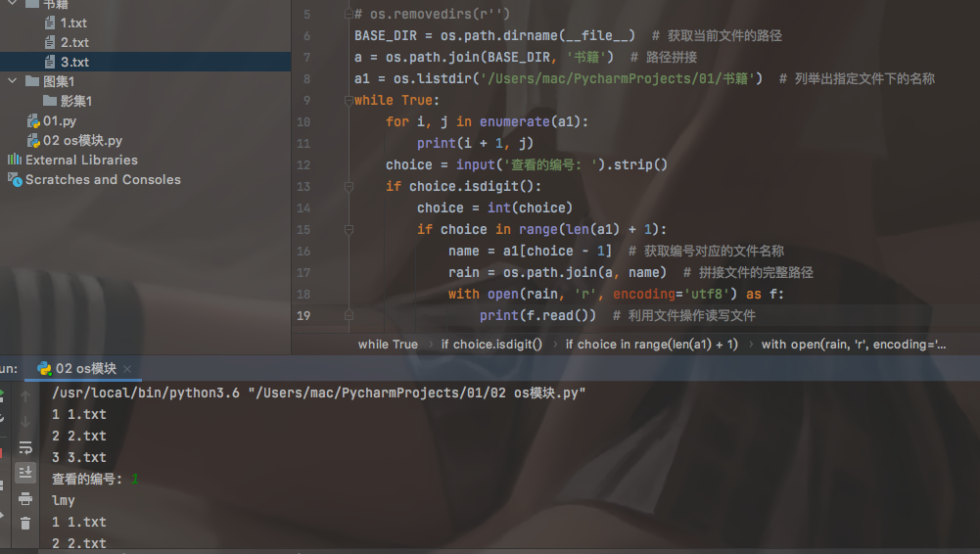Click line number 7 in gutter
This screenshot has height=554, width=980.
click(x=306, y=57)
